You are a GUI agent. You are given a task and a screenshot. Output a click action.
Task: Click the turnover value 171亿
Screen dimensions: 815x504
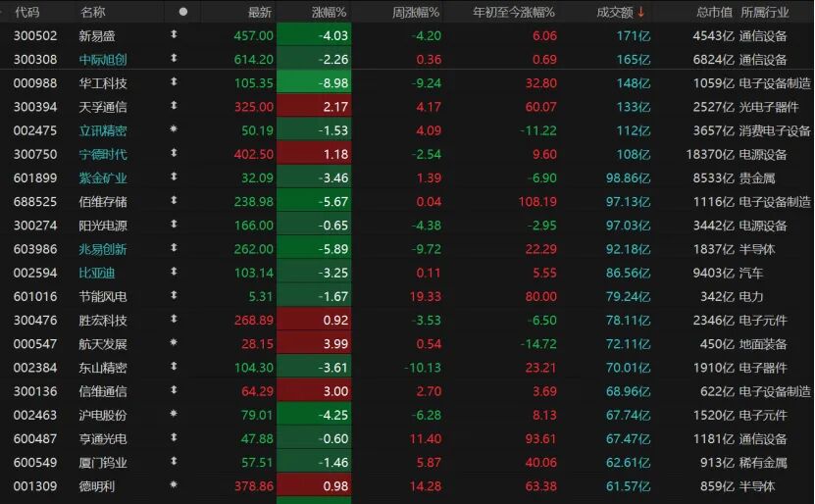(x=634, y=36)
